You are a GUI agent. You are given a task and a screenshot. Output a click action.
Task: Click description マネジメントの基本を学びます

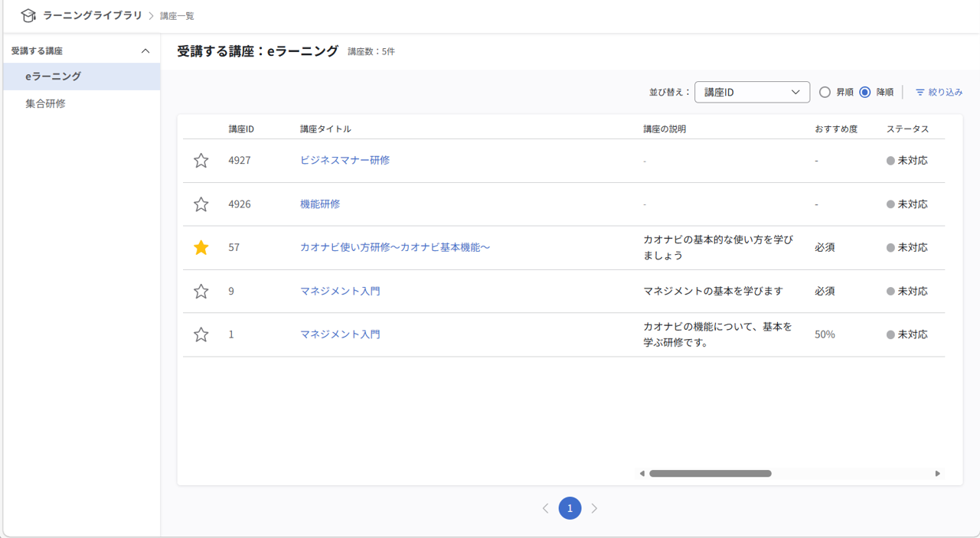714,291
